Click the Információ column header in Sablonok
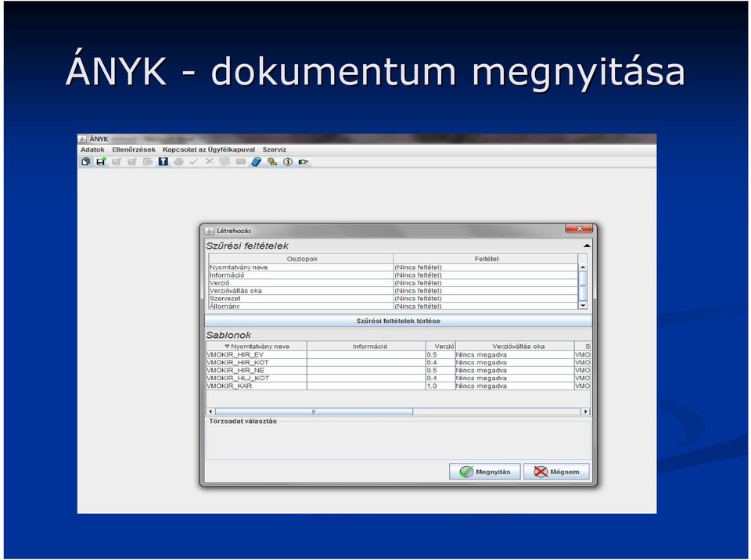The width and height of the screenshot is (751, 560). 366,346
